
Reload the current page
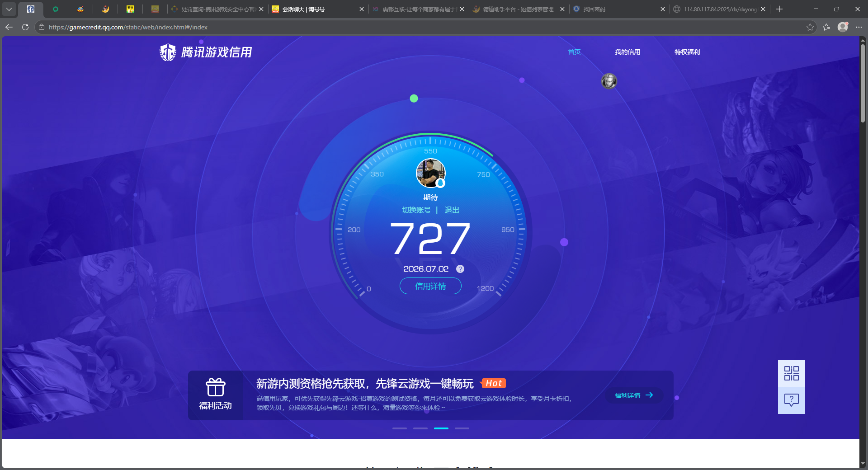[x=25, y=27]
